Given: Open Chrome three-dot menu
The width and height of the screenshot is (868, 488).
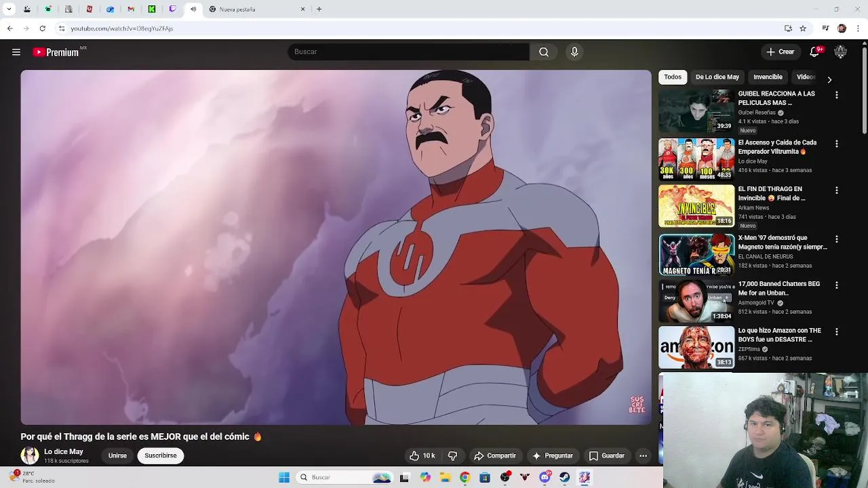Looking at the screenshot, I should (x=859, y=28).
